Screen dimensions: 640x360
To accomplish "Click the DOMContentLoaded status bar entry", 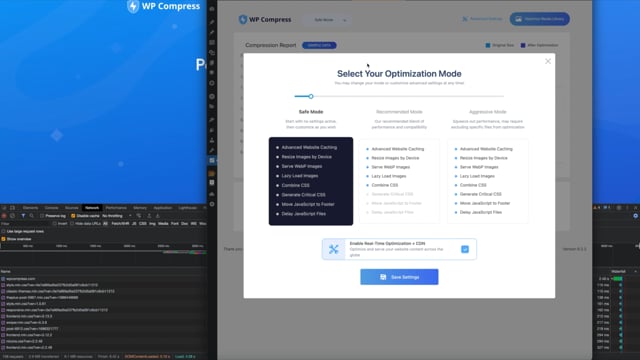I will point(147,356).
